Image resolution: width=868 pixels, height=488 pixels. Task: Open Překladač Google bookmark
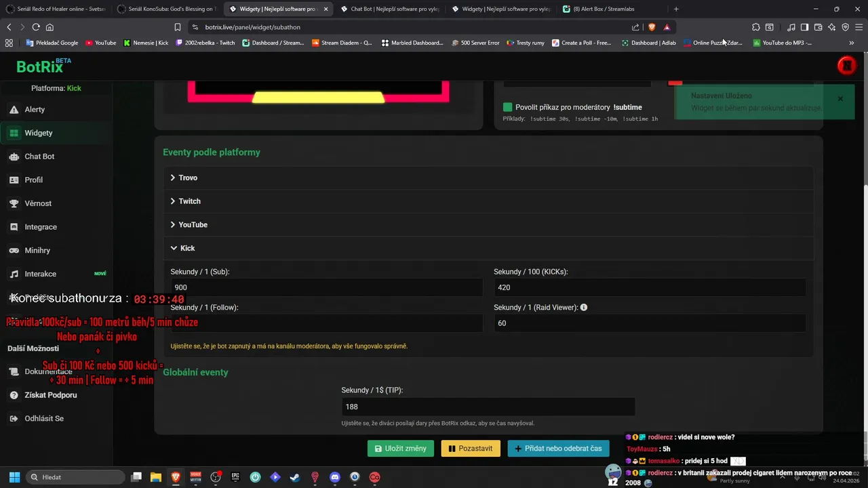point(52,43)
